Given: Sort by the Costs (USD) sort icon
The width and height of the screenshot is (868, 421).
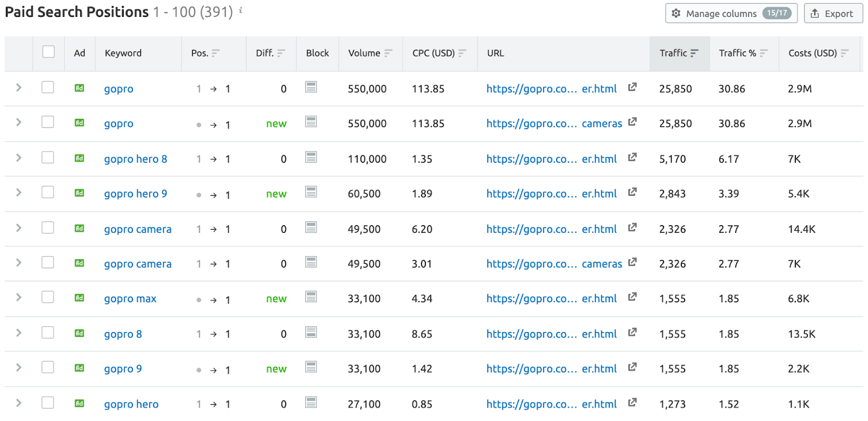Looking at the screenshot, I should 845,53.
